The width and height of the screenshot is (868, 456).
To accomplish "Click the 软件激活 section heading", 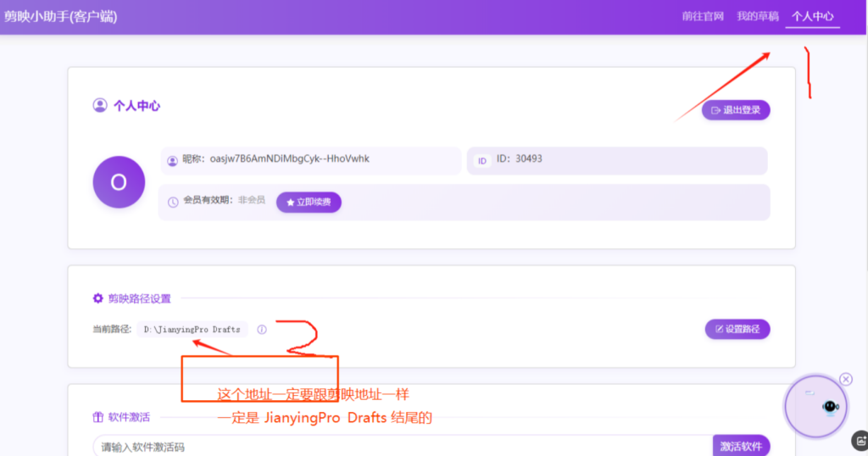I will click(129, 417).
